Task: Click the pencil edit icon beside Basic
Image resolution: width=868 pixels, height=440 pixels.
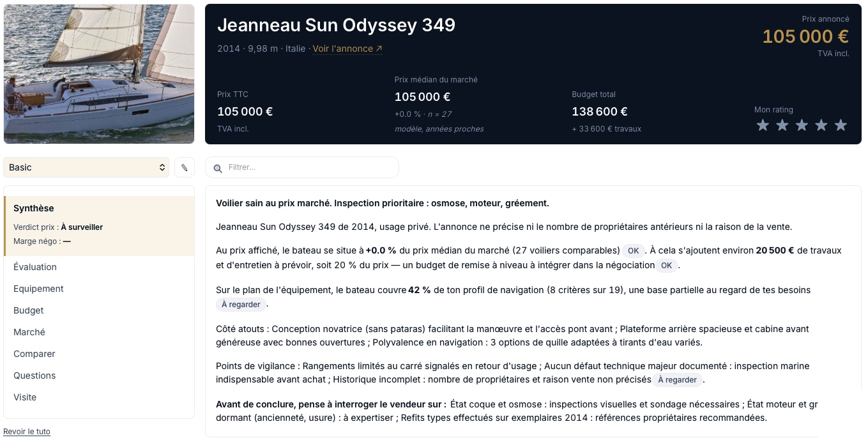Action: [185, 167]
